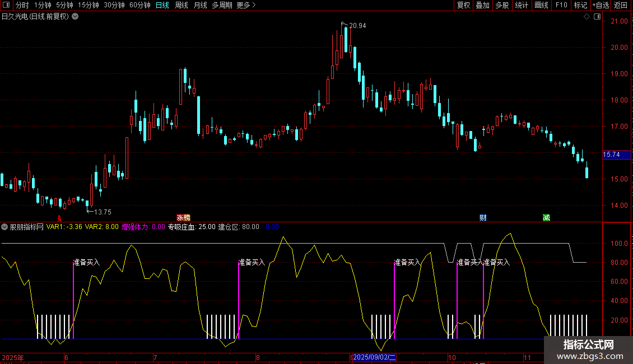633x364 pixels.
Task: Open the F10 company info
Action: pyautogui.click(x=561, y=5)
